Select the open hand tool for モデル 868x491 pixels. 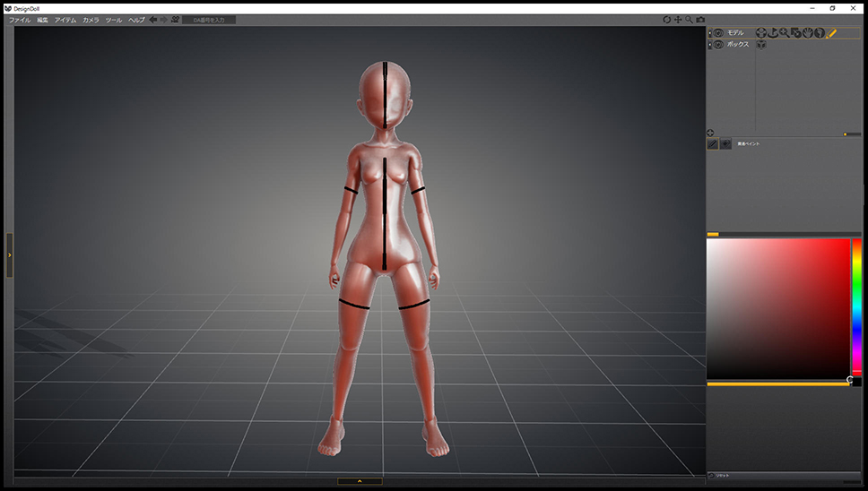point(808,33)
